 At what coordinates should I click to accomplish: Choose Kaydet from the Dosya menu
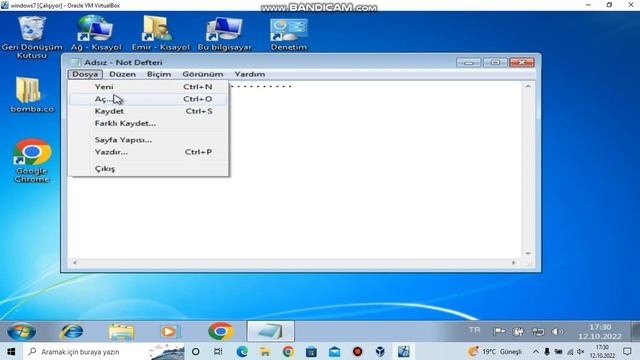148,111
